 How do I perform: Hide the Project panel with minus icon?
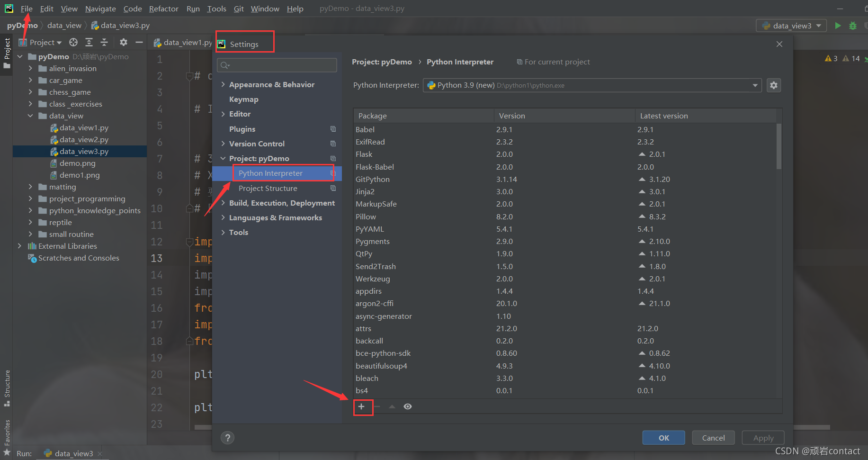point(139,42)
